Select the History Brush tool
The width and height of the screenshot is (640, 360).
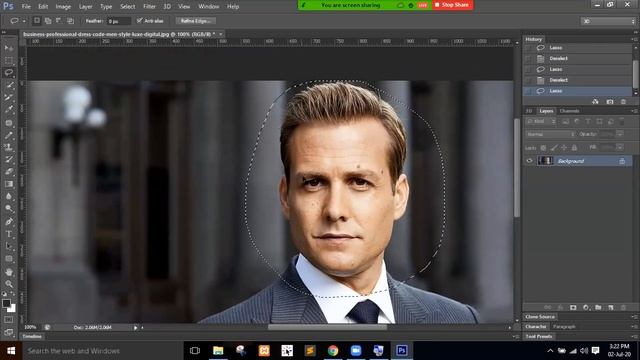point(9,159)
